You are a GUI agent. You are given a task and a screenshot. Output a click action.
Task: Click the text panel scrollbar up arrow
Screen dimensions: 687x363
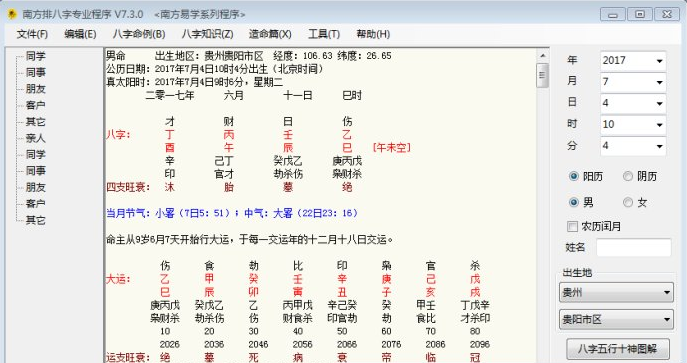tap(542, 56)
